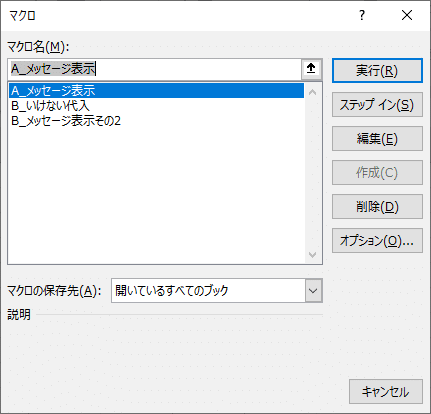Click the macro list scroll up arrow
The image size is (431, 414).
coord(313,93)
